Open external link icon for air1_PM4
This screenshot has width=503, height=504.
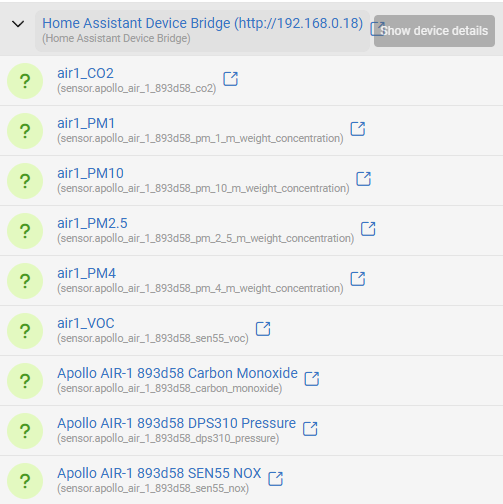pyautogui.click(x=358, y=279)
